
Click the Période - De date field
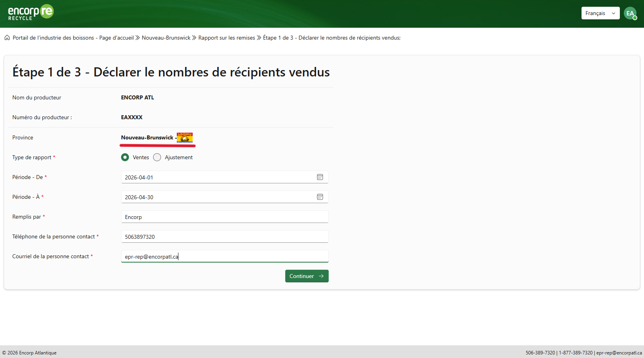[218, 177]
